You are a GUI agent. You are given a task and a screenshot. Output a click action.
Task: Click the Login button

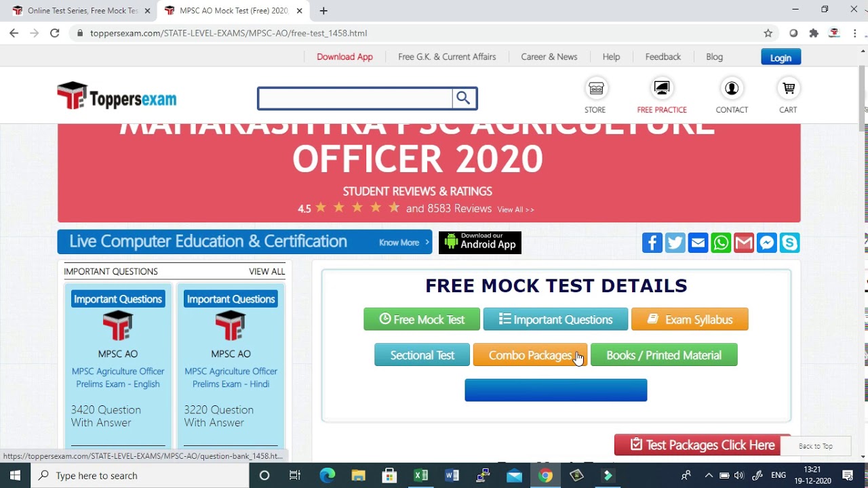tap(781, 58)
